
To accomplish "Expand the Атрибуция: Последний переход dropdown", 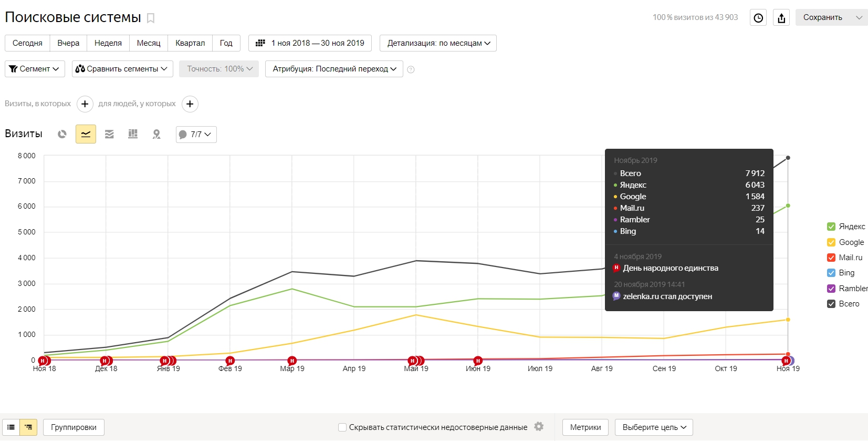I will point(334,69).
